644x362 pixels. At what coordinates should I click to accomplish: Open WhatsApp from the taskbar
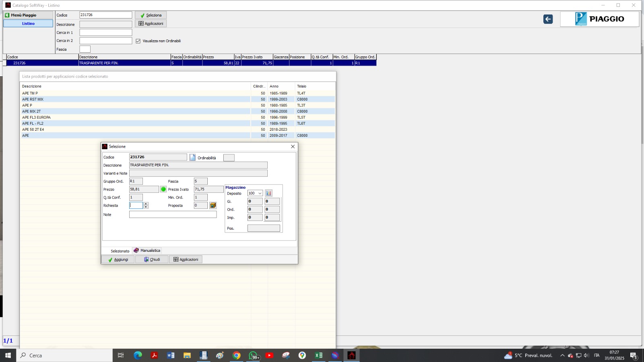click(253, 356)
